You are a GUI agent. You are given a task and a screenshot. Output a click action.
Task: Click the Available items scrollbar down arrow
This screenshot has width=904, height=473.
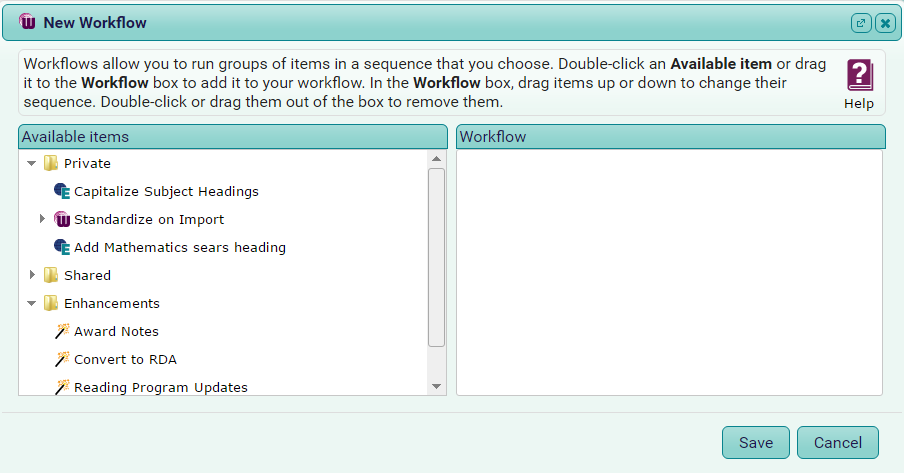436,386
